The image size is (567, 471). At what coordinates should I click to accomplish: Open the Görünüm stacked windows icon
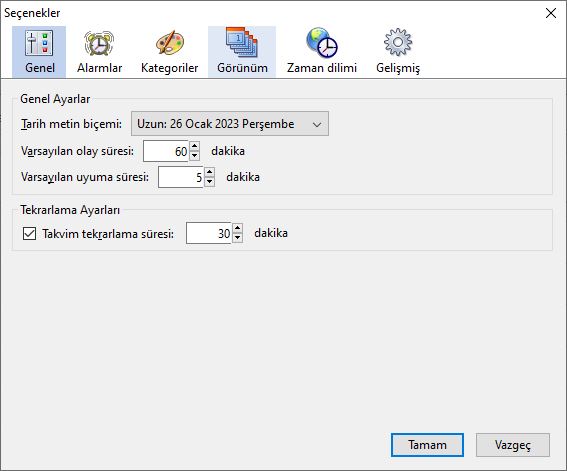tap(242, 43)
